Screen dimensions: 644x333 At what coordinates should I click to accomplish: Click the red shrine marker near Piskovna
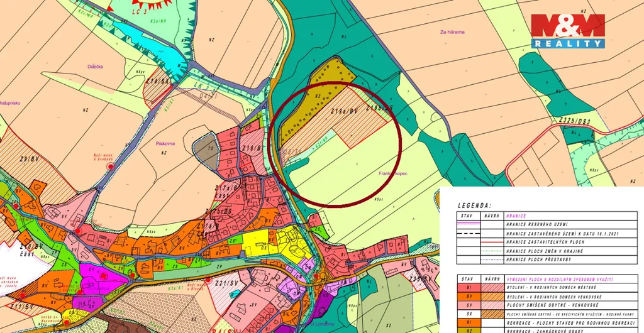(111, 166)
